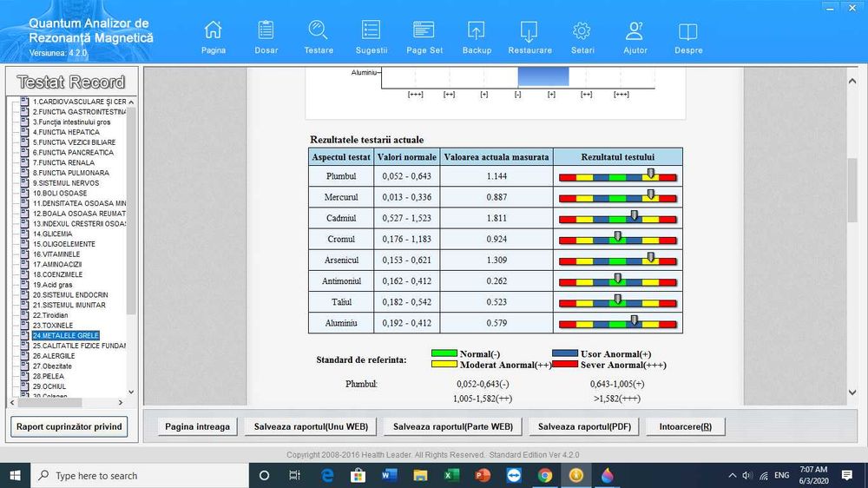Select 22.Tiroidian report
This screenshot has height=488, width=868.
pyautogui.click(x=49, y=316)
